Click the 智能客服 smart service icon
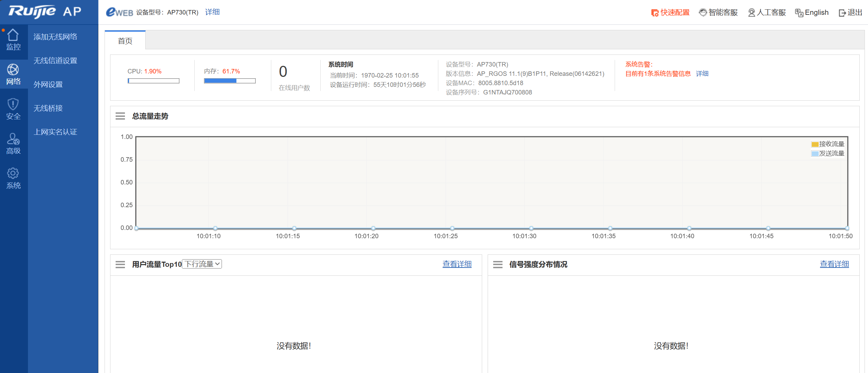868x373 pixels. pyautogui.click(x=703, y=13)
